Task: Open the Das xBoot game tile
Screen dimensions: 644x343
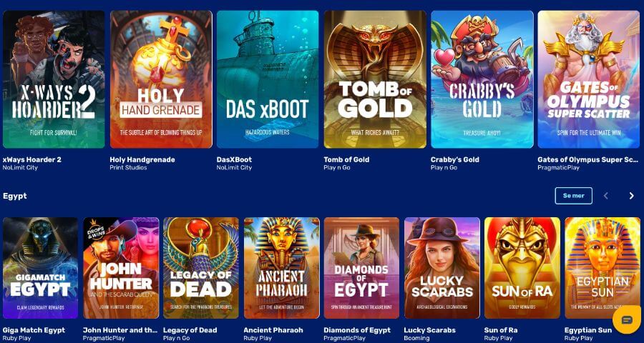Action: pos(268,79)
